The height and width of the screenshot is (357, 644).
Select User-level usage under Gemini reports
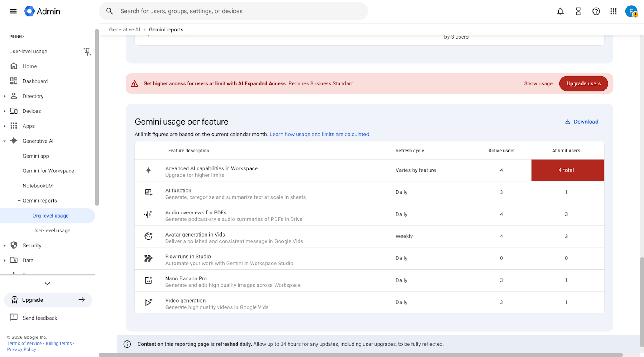pyautogui.click(x=51, y=230)
